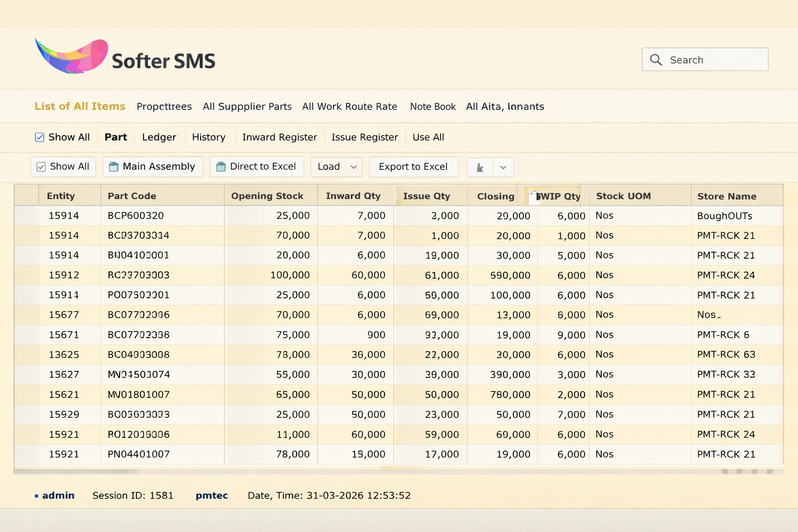Click closing value 390,000
Screen dimensions: 798x532
pos(510,375)
